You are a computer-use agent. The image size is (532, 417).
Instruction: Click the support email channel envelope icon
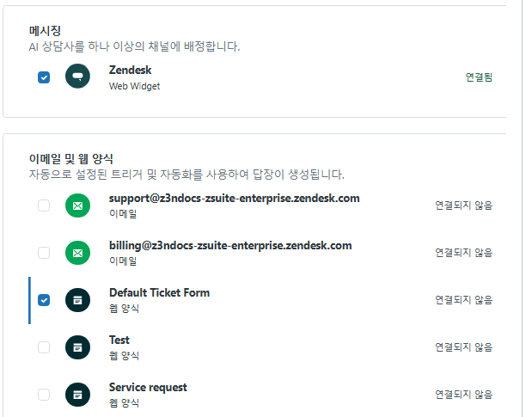coord(77,205)
